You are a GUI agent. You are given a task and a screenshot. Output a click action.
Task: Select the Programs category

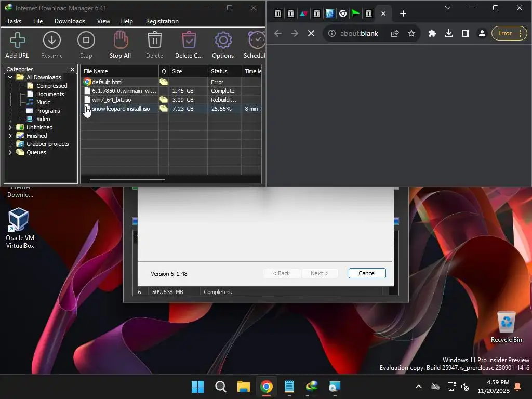pos(48,111)
